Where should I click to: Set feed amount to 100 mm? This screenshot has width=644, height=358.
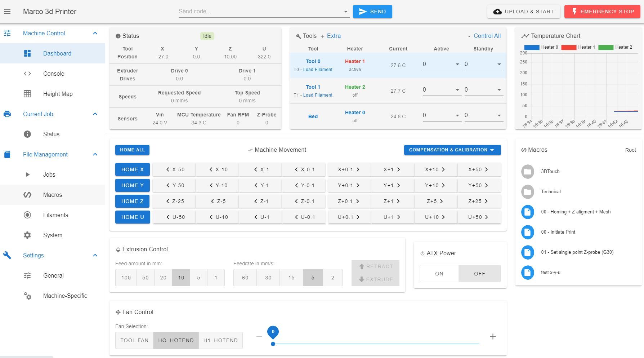point(126,278)
